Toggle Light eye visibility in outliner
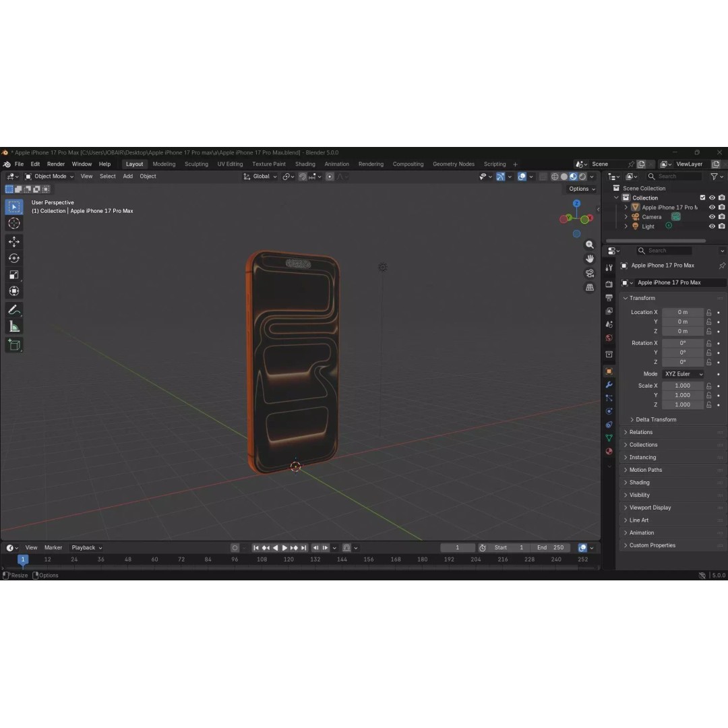The height and width of the screenshot is (728, 728). tap(712, 226)
